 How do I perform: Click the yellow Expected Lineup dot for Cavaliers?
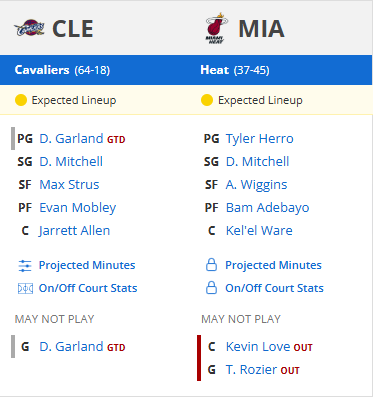21,100
